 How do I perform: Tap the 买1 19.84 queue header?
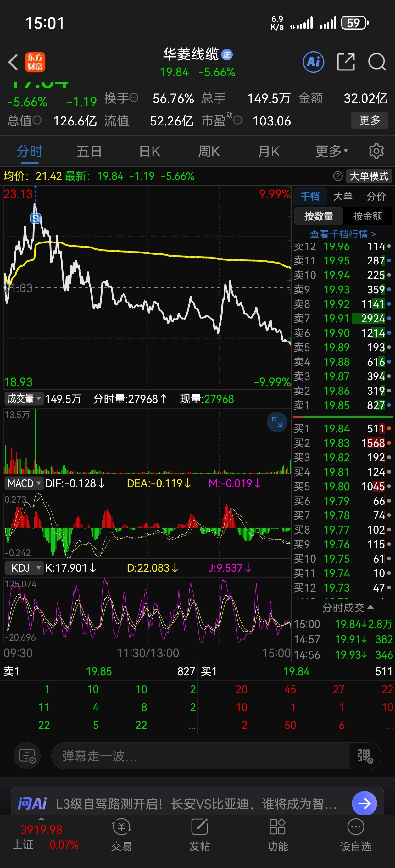point(296,671)
